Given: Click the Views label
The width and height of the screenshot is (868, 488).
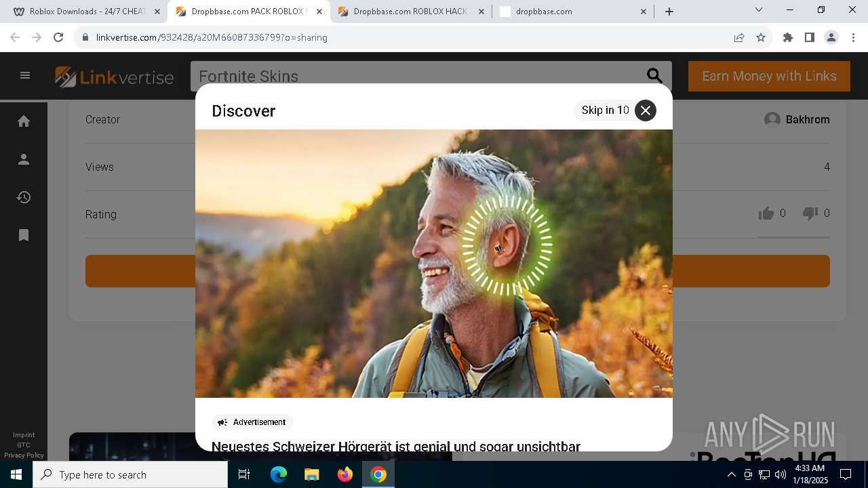Looking at the screenshot, I should [100, 167].
